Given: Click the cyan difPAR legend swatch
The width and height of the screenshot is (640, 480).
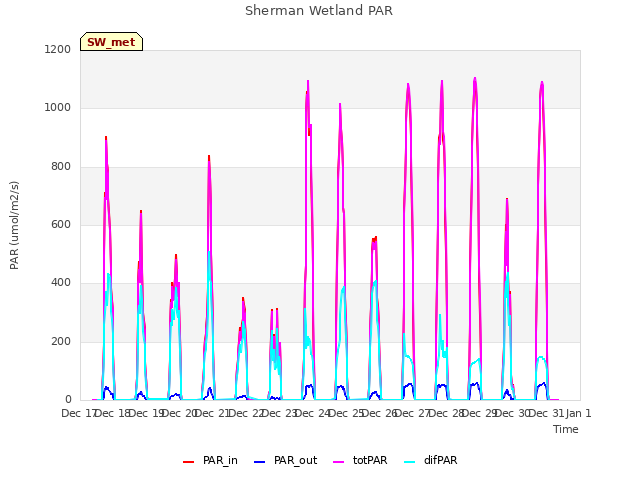Looking at the screenshot, I should click(409, 462).
